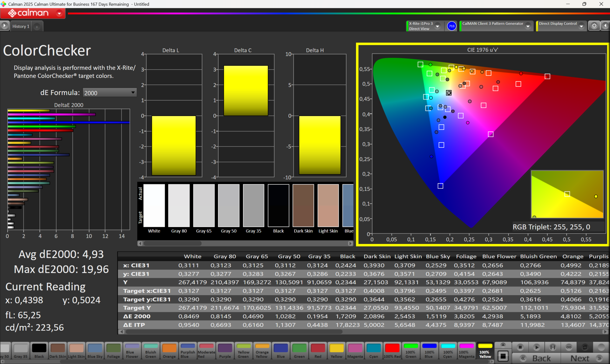Viewport: 610px width, 364px height.
Task: Click the black square pattern window icon
Action: point(503,356)
